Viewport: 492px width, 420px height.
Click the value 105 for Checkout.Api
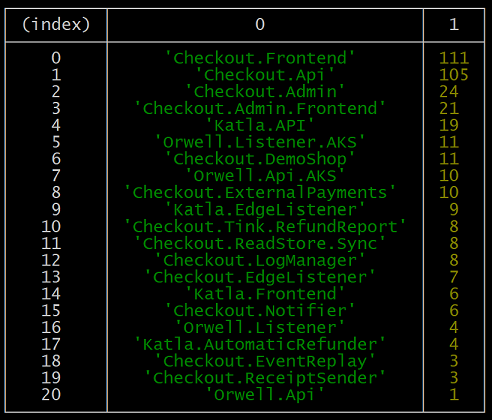(454, 75)
